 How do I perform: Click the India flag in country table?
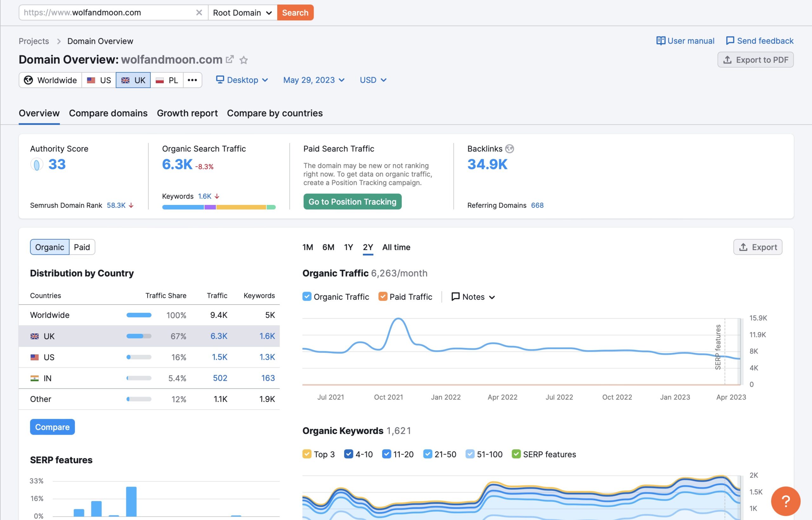click(x=35, y=378)
